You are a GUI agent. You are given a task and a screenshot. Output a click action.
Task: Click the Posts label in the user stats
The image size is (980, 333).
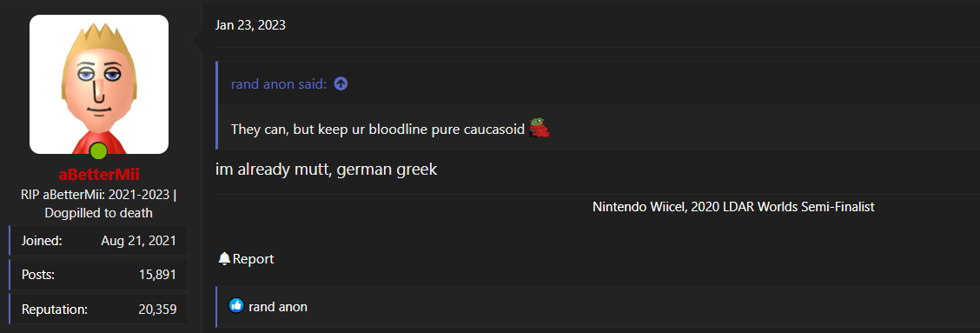tap(38, 275)
